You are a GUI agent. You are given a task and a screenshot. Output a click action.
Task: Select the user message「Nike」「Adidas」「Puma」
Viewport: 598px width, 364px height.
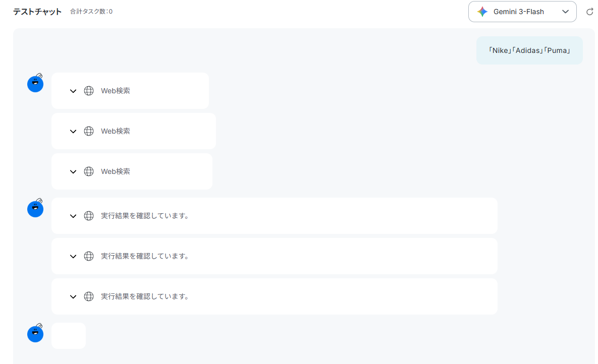coord(529,50)
